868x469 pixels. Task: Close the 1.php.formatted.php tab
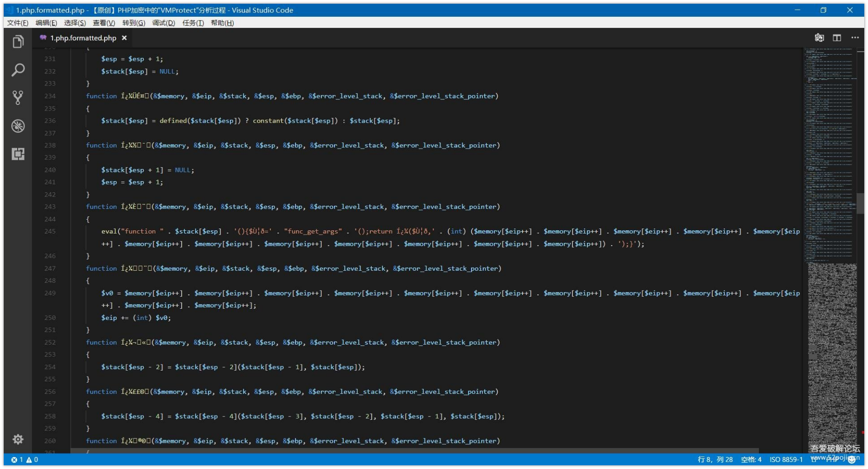tap(124, 38)
